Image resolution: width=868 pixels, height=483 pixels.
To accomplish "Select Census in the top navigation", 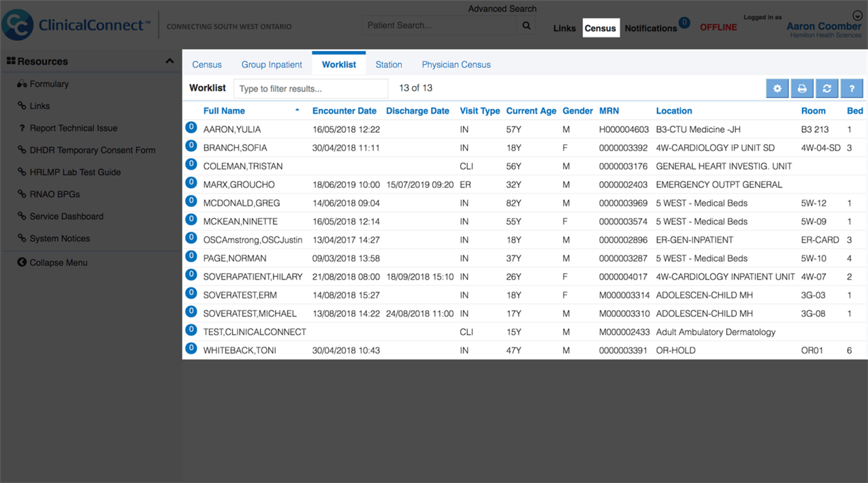I will coord(601,28).
